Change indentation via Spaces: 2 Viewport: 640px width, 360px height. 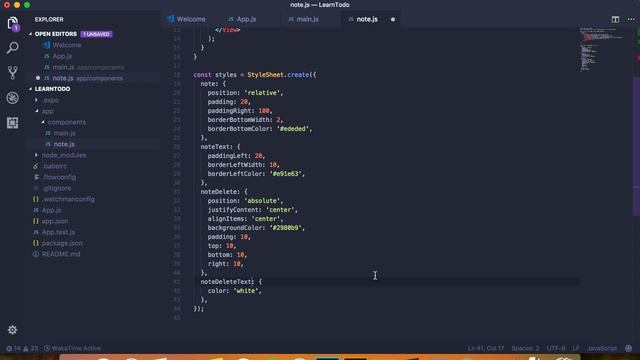click(x=525, y=348)
